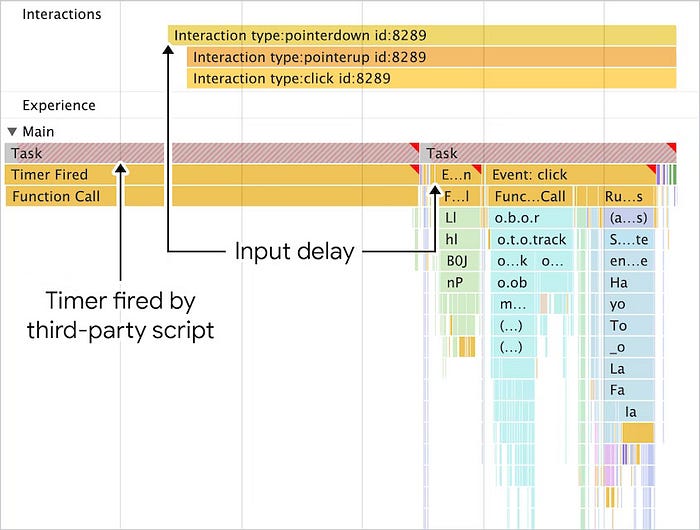Click the red long-task warning corner on the first Task

coord(415,146)
